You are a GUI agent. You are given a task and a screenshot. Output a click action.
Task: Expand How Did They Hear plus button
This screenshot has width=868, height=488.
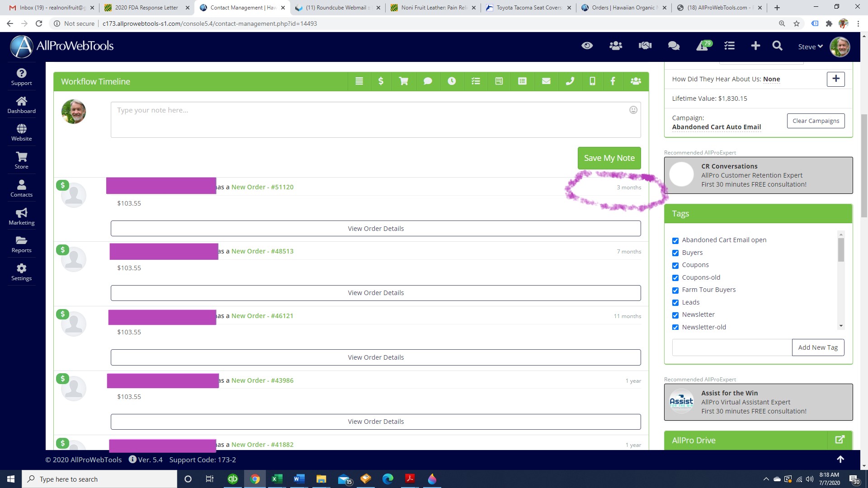coord(835,79)
